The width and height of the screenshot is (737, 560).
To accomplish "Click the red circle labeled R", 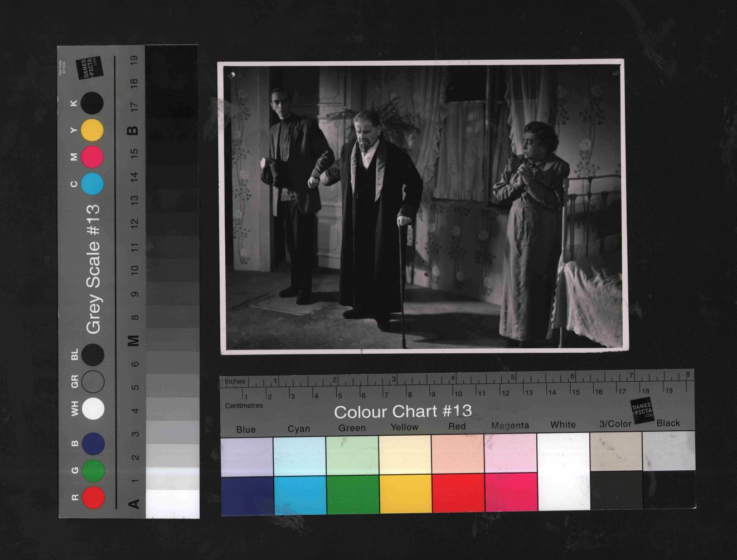I will pyautogui.click(x=93, y=497).
